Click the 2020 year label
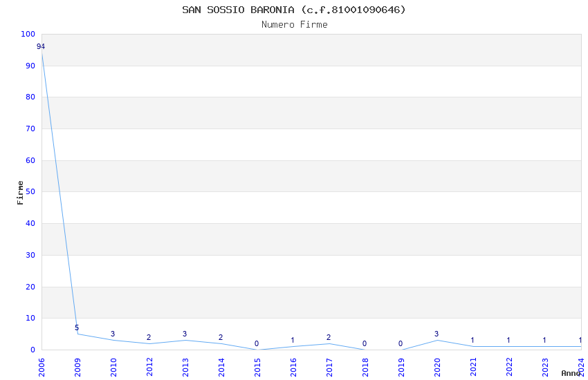 click(x=437, y=368)
